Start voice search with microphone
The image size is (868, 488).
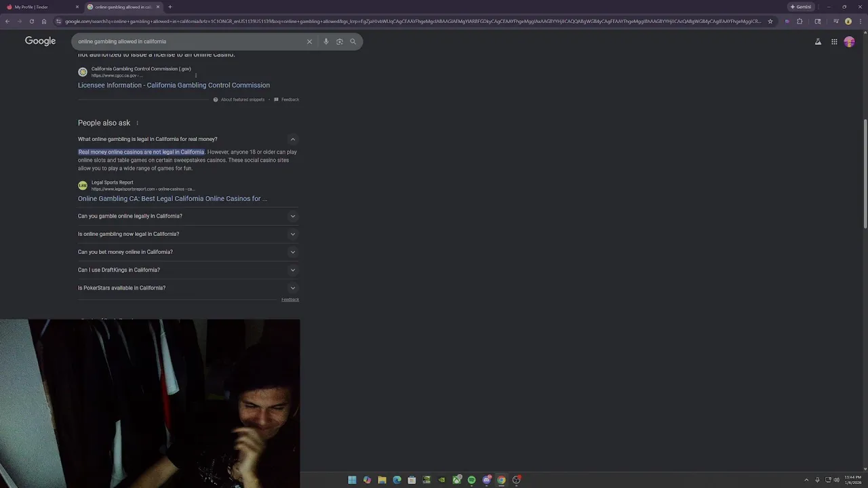click(326, 41)
